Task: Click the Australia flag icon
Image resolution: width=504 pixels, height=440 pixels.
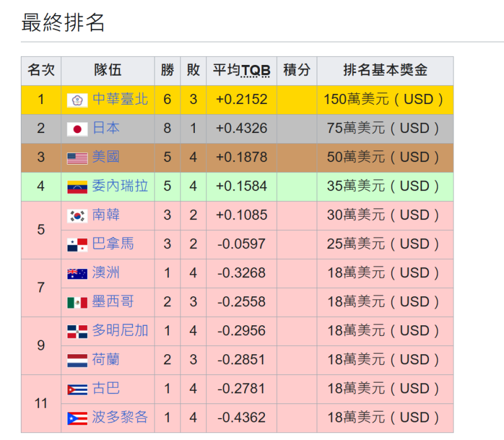Action: [x=77, y=274]
